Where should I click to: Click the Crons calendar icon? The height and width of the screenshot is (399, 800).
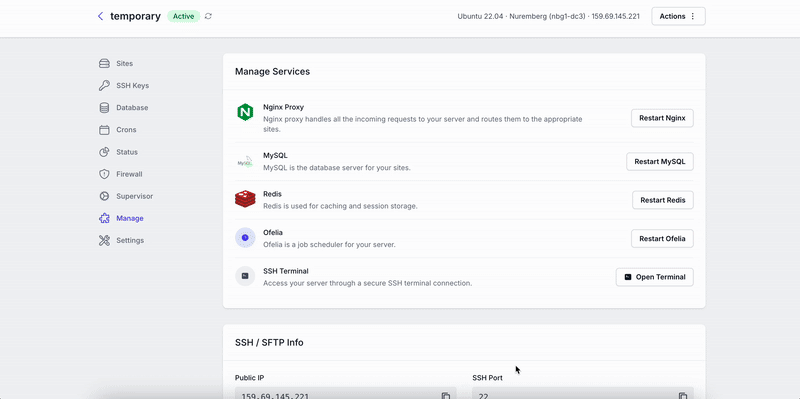104,130
